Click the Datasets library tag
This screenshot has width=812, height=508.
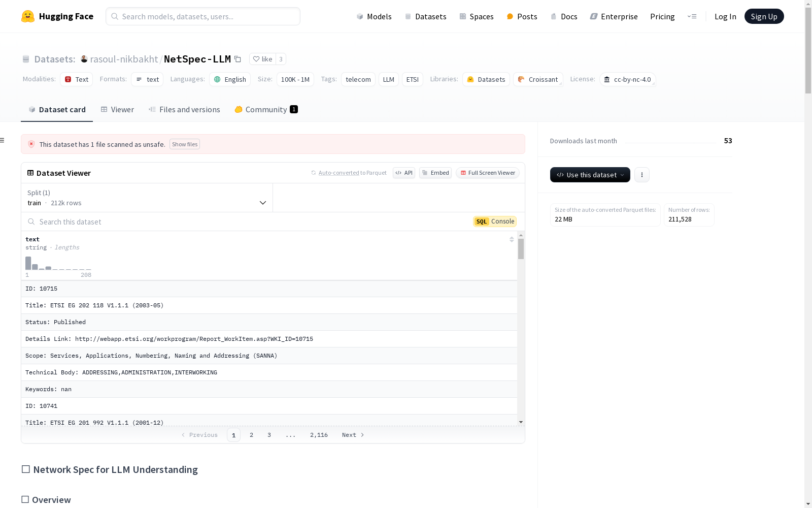click(486, 79)
